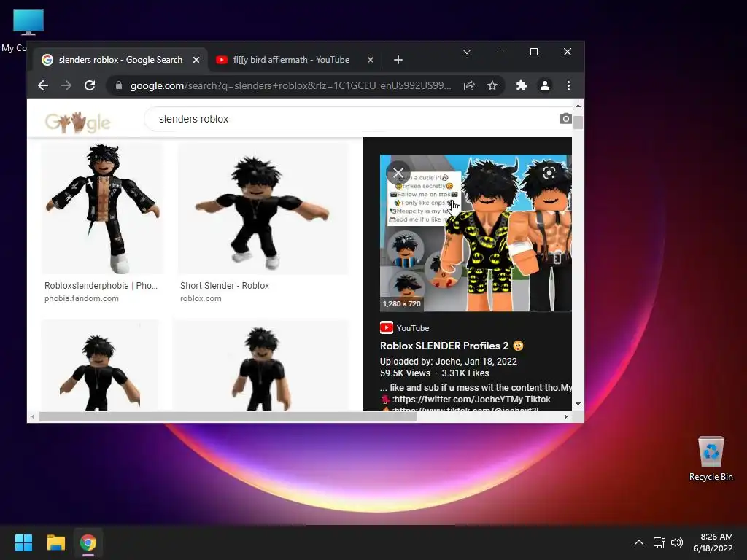This screenshot has height=560, width=747.
Task: Open the Chrome profile avatar
Action: pyautogui.click(x=544, y=85)
